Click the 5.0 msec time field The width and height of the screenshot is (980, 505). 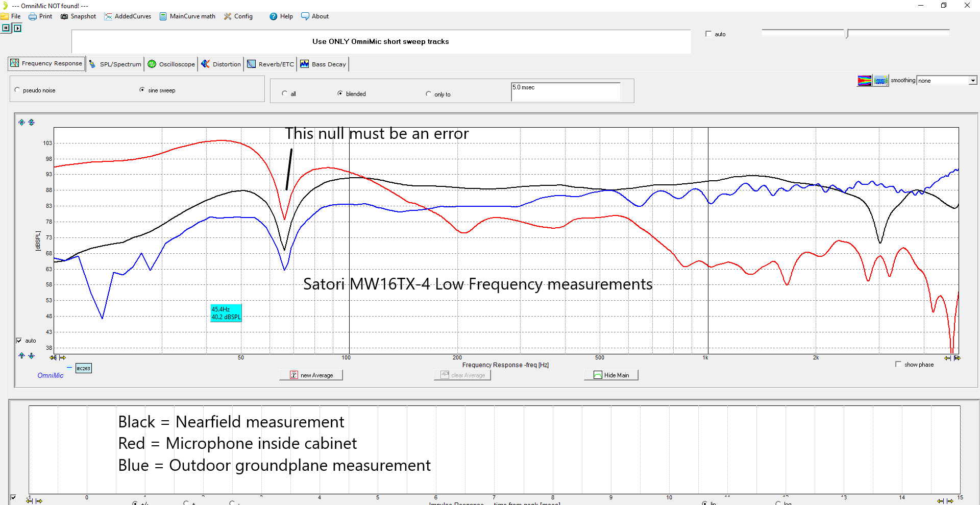pos(566,92)
